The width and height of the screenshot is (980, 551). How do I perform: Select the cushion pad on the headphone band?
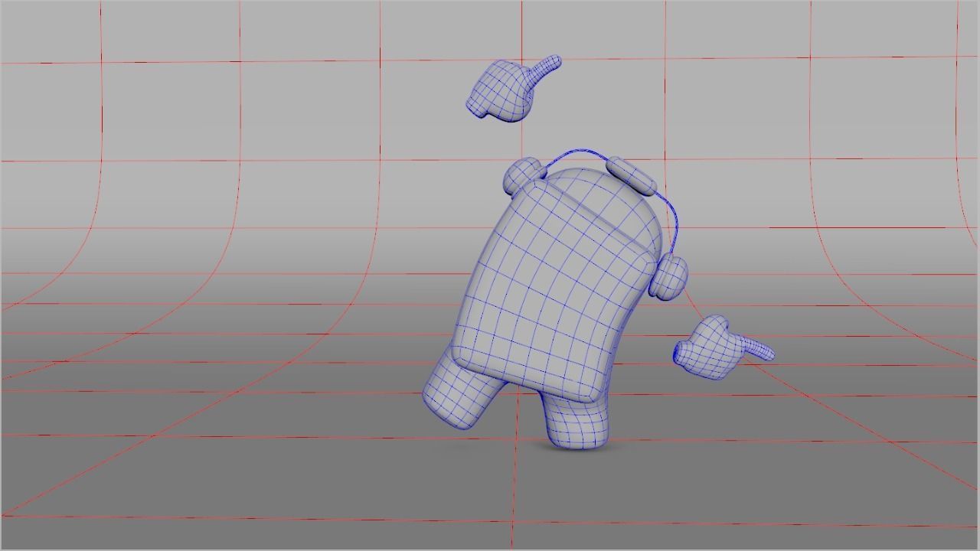(632, 176)
